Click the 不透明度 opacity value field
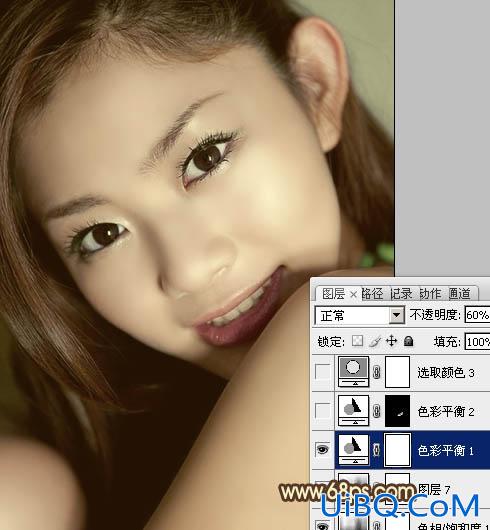Viewport: 490px width, 530px height. coord(477,315)
